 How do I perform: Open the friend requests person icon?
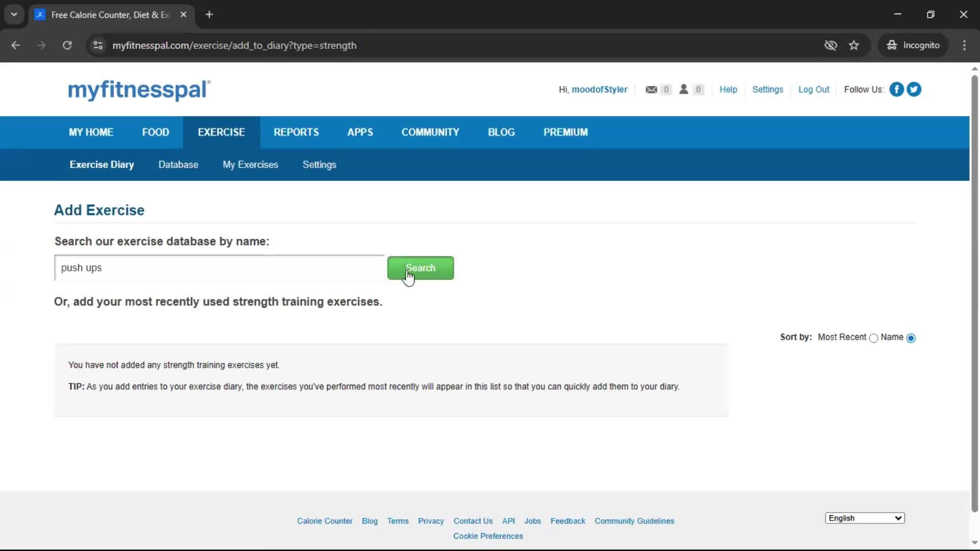tap(683, 89)
